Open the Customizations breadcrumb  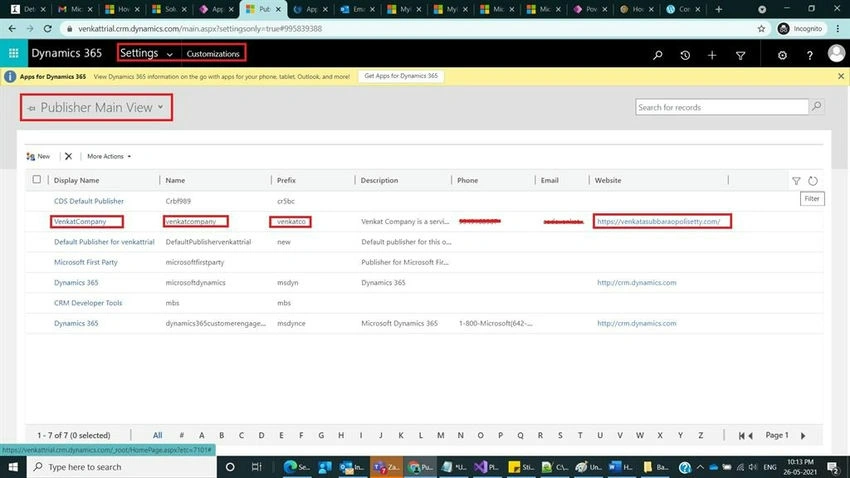pos(212,54)
